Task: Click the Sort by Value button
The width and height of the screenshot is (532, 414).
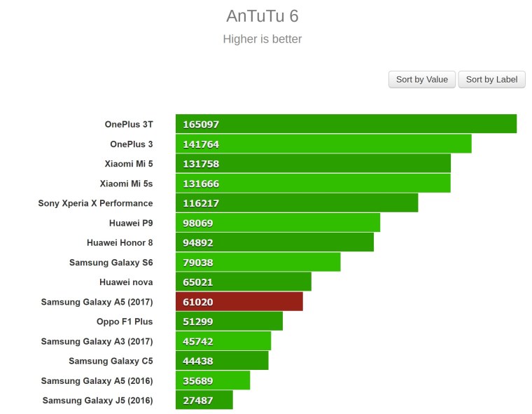Action: tap(421, 79)
